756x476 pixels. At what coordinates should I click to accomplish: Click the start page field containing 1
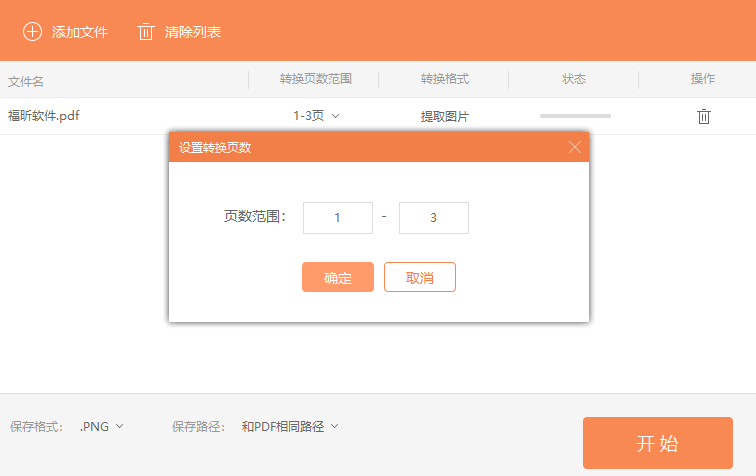coord(338,218)
